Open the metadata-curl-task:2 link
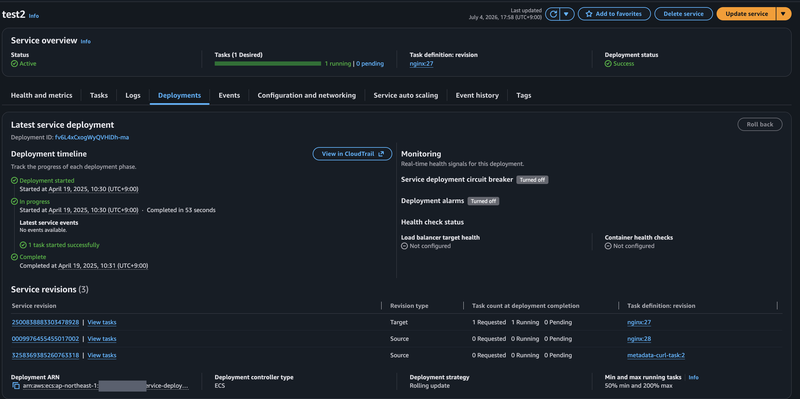The height and width of the screenshot is (399, 800). [x=656, y=355]
